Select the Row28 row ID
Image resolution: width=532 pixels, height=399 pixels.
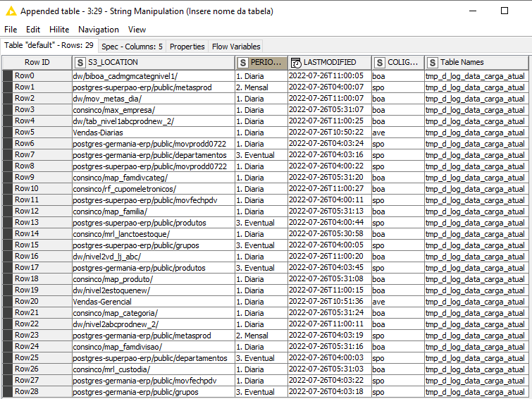click(x=37, y=391)
